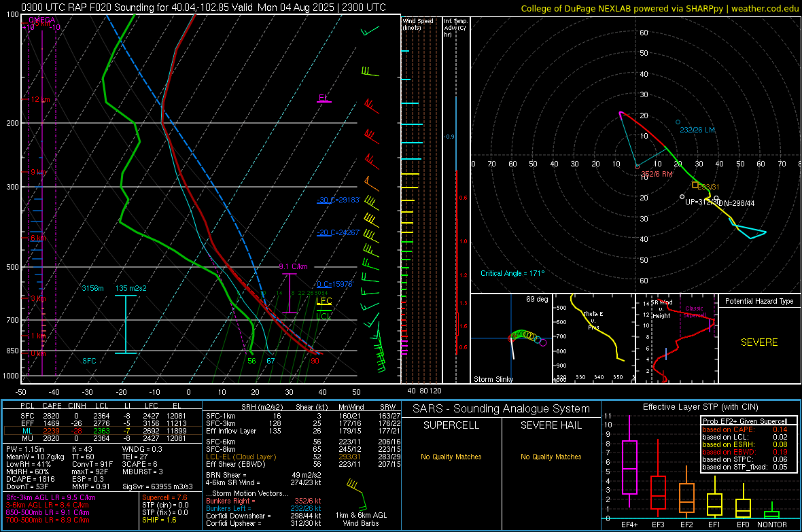
Task: Click the '3156m' effective inflow top label
Action: click(x=92, y=288)
